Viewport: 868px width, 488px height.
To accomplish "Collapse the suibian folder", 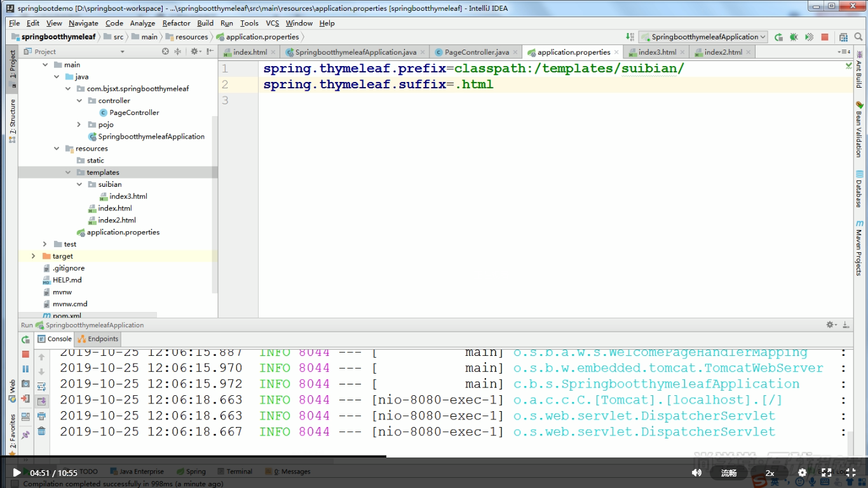I will coord(79,184).
